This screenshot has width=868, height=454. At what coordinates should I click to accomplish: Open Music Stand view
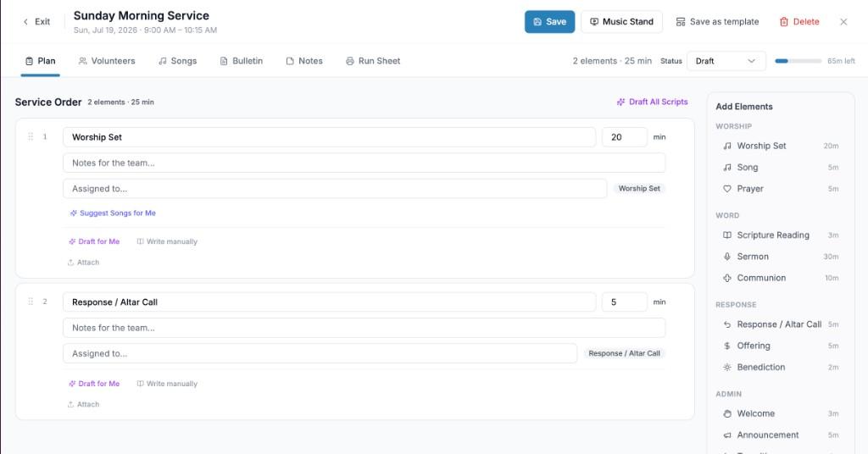click(x=621, y=21)
